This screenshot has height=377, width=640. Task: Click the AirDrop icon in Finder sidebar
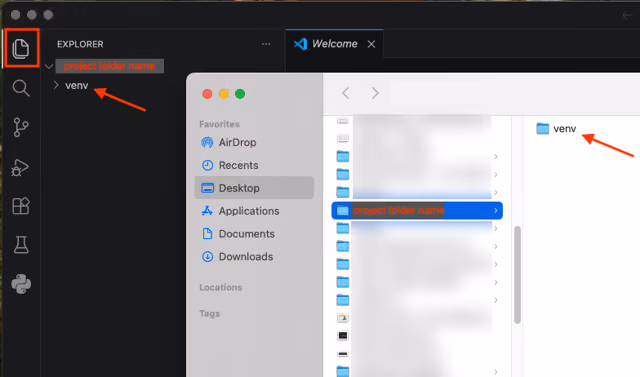pos(207,142)
